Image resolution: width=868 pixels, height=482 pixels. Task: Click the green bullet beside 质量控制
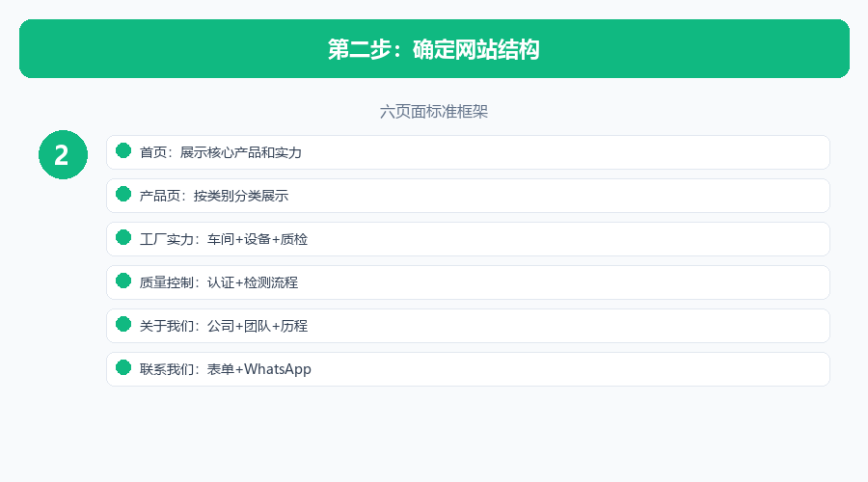pyautogui.click(x=123, y=281)
